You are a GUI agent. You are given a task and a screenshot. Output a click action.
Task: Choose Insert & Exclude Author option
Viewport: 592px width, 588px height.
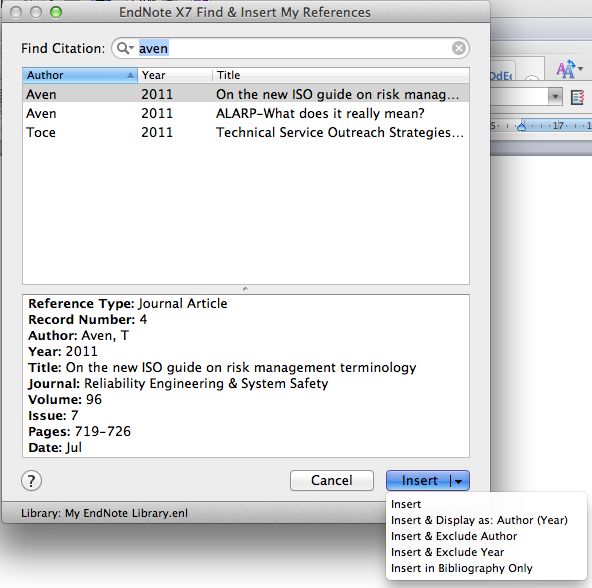(x=454, y=536)
